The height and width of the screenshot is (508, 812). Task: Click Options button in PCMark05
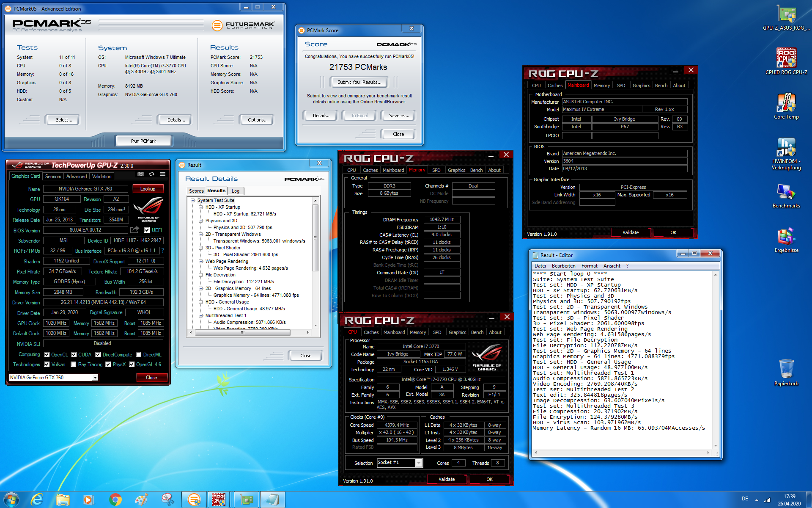tap(258, 120)
